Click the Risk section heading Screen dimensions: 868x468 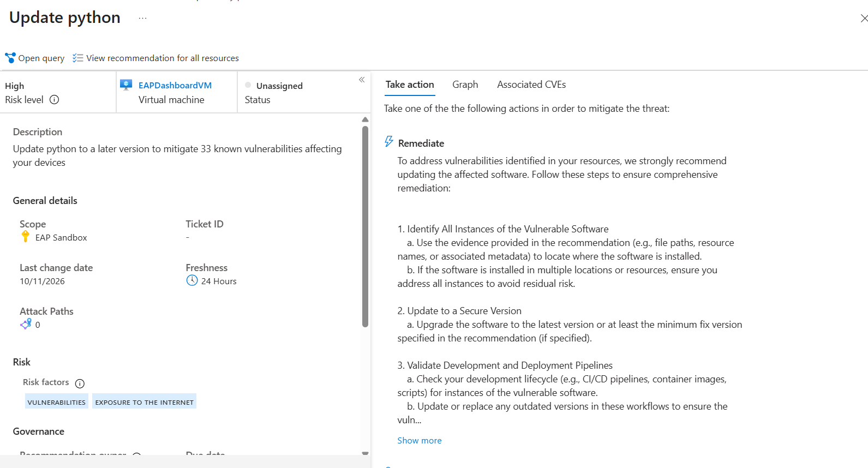coord(22,362)
